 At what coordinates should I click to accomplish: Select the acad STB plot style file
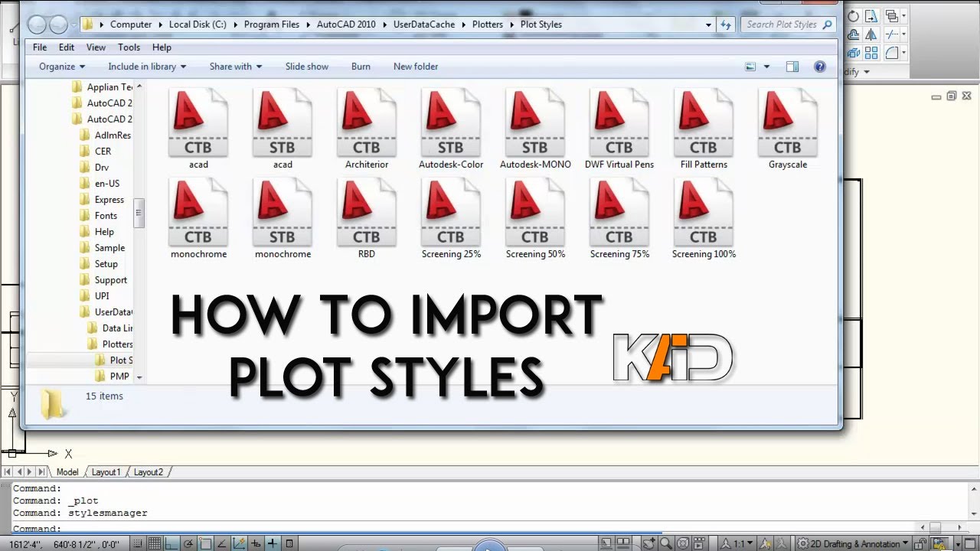tap(283, 129)
